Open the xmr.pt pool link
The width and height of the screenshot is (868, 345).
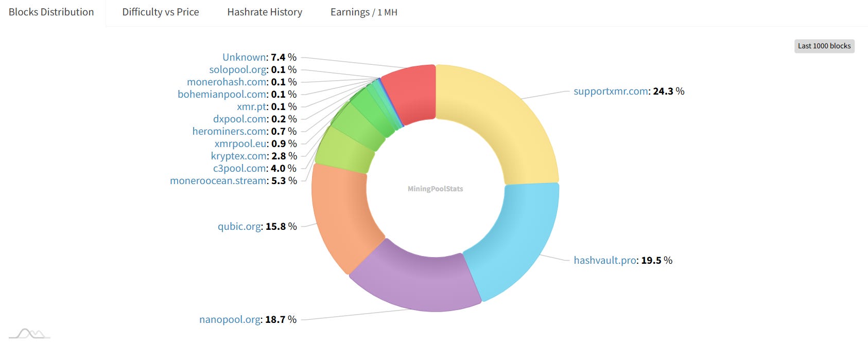pyautogui.click(x=252, y=106)
